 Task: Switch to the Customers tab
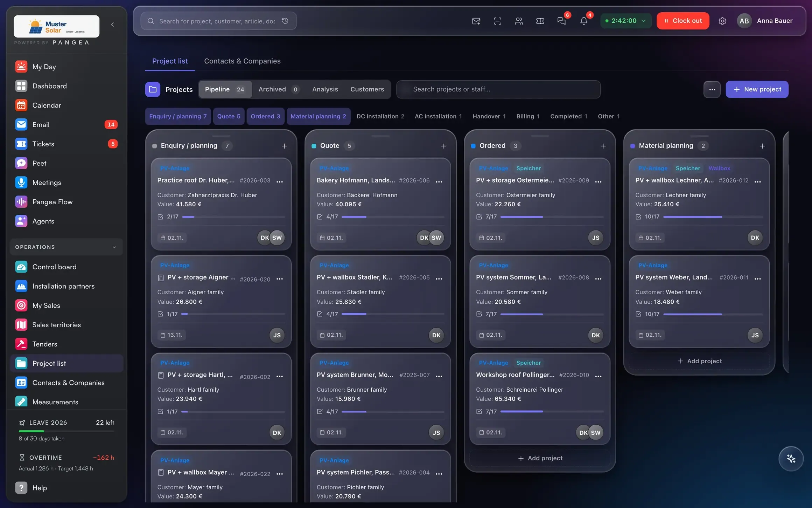(367, 89)
